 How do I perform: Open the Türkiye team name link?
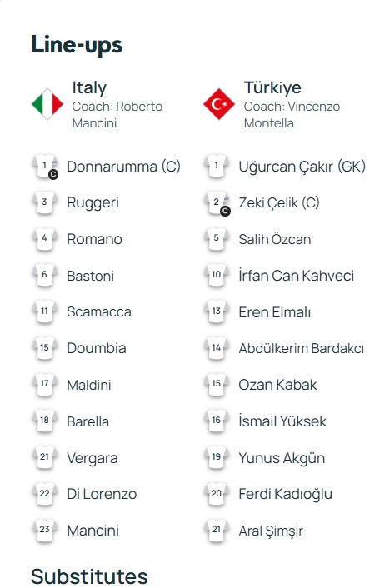pyautogui.click(x=272, y=87)
